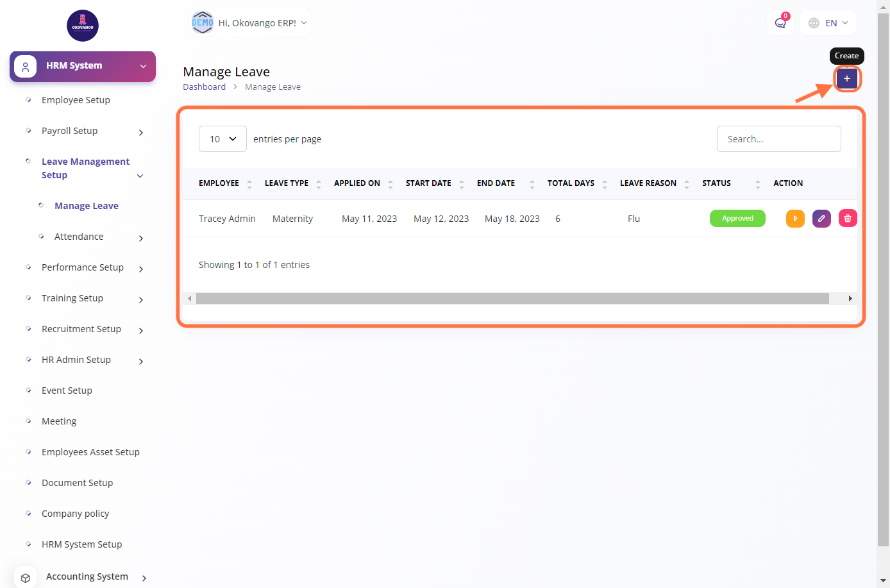Open the chat messages notification icon
This screenshot has width=890, height=588.
(x=780, y=23)
